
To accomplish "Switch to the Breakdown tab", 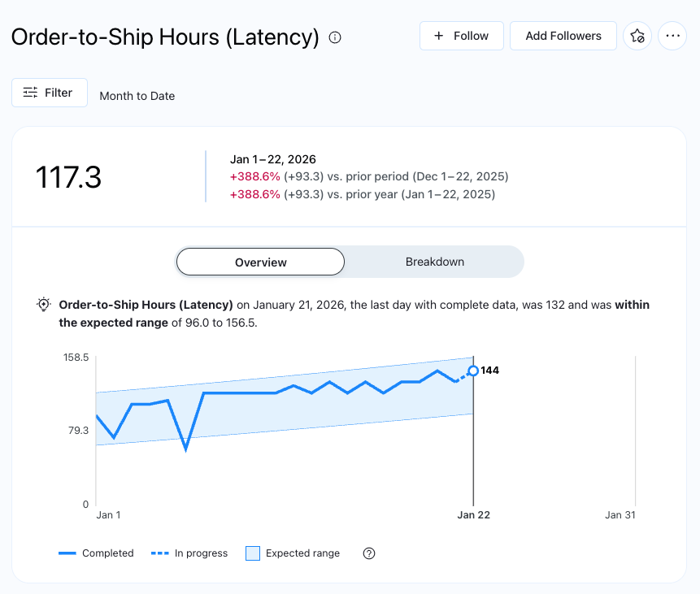I will click(x=434, y=262).
